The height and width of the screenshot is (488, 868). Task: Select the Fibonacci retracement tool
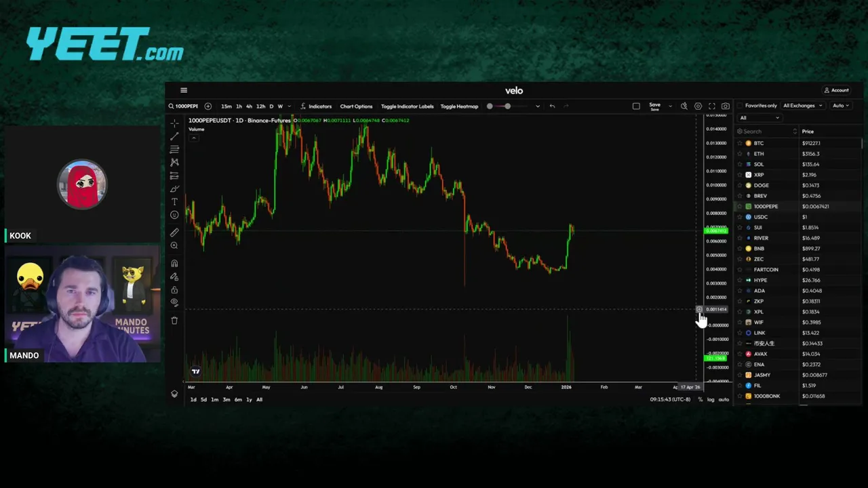[174, 149]
